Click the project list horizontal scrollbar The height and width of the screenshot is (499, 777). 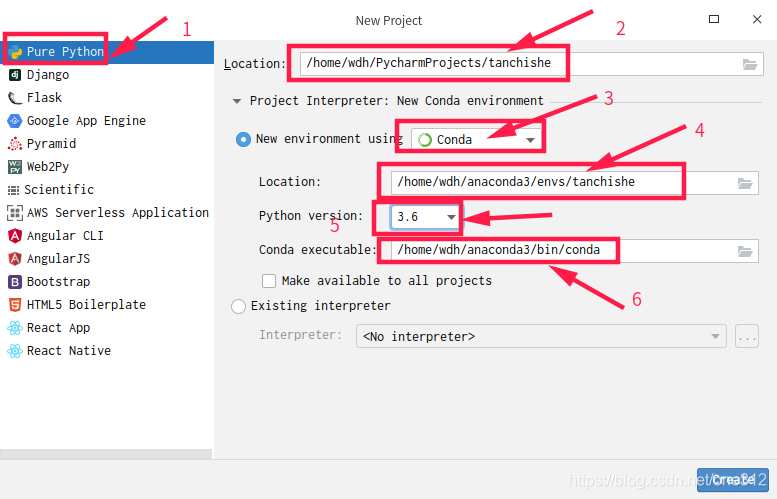click(106, 454)
